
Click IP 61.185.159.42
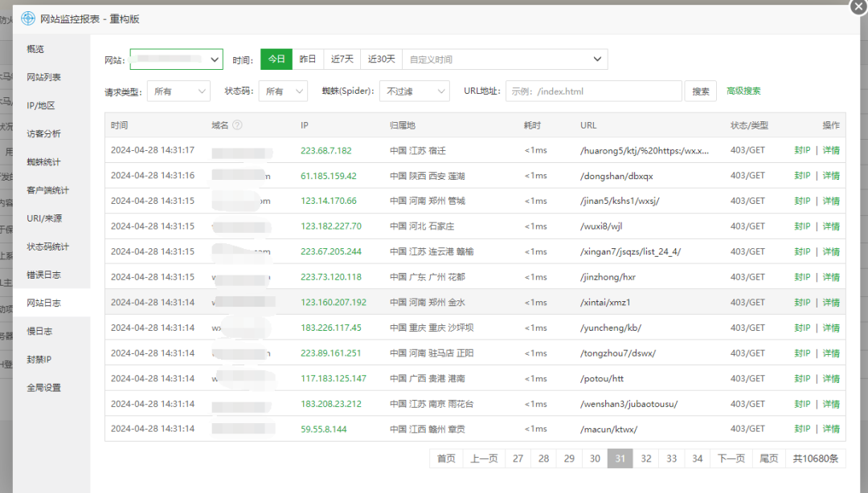click(328, 176)
